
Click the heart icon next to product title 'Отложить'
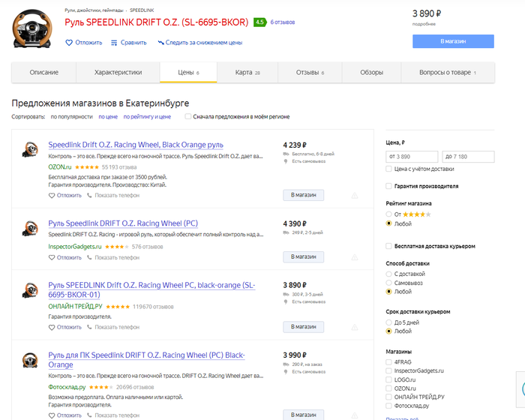(69, 43)
